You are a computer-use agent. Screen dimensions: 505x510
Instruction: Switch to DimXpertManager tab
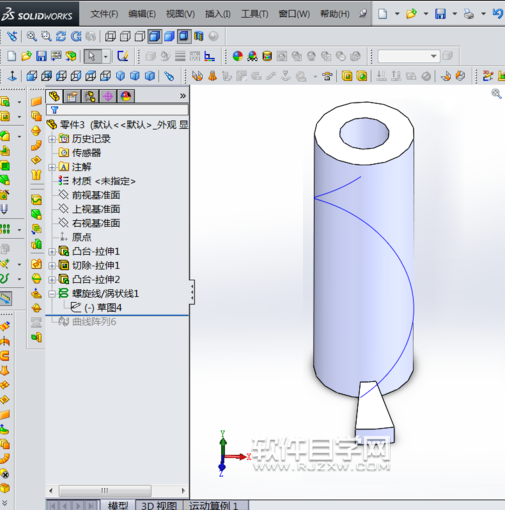(x=108, y=96)
